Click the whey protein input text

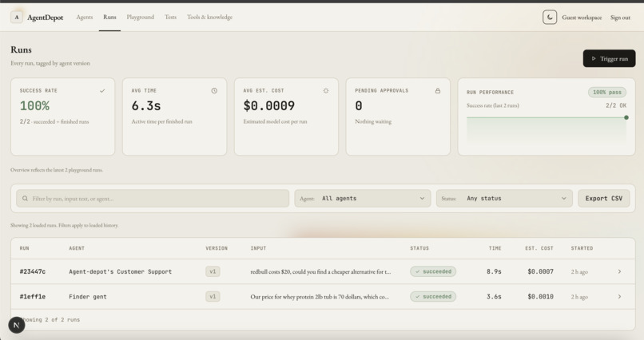click(320, 297)
